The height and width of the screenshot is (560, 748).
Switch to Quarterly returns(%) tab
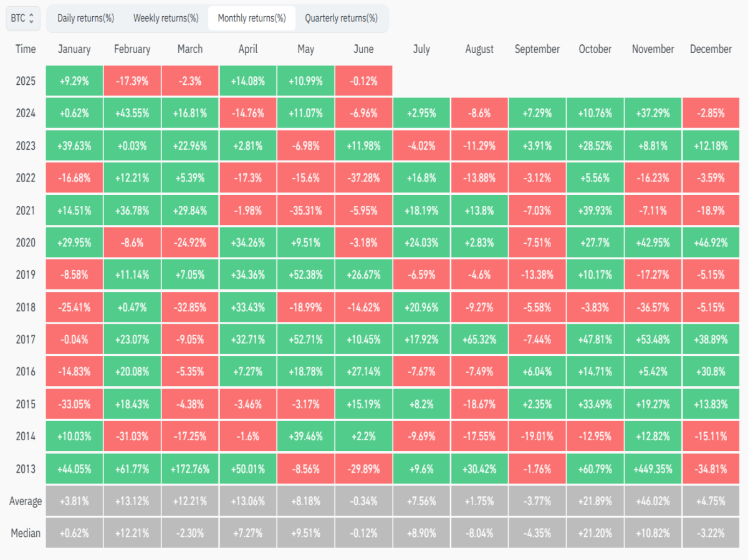pyautogui.click(x=341, y=18)
